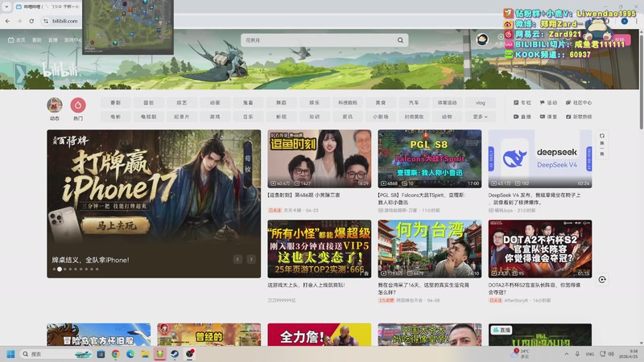
Task: Select the 国创 category
Action: [149, 103]
